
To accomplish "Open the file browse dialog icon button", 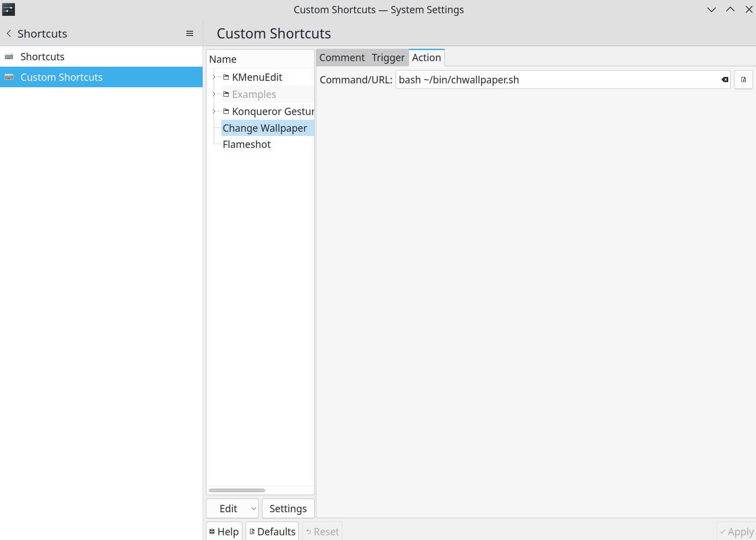I will (743, 80).
